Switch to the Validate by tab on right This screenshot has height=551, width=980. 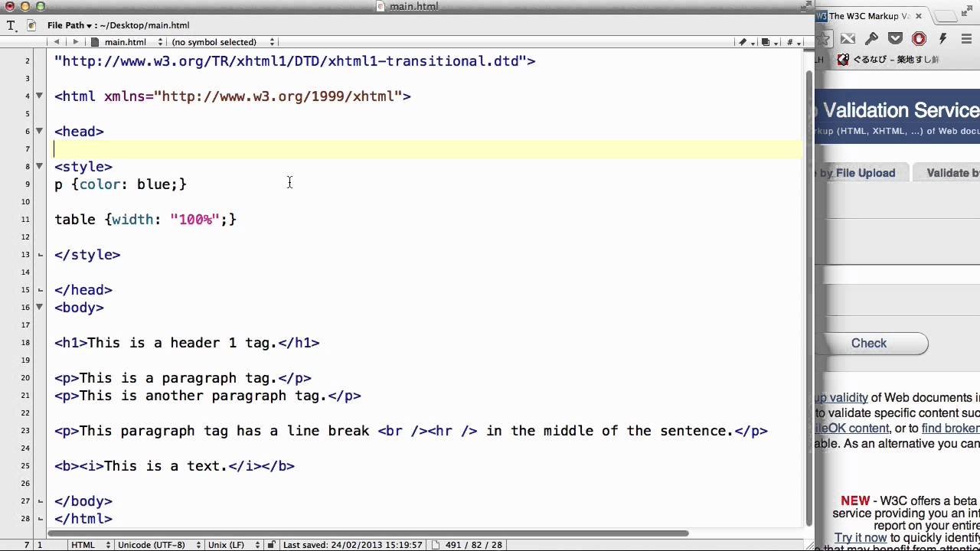pos(952,173)
